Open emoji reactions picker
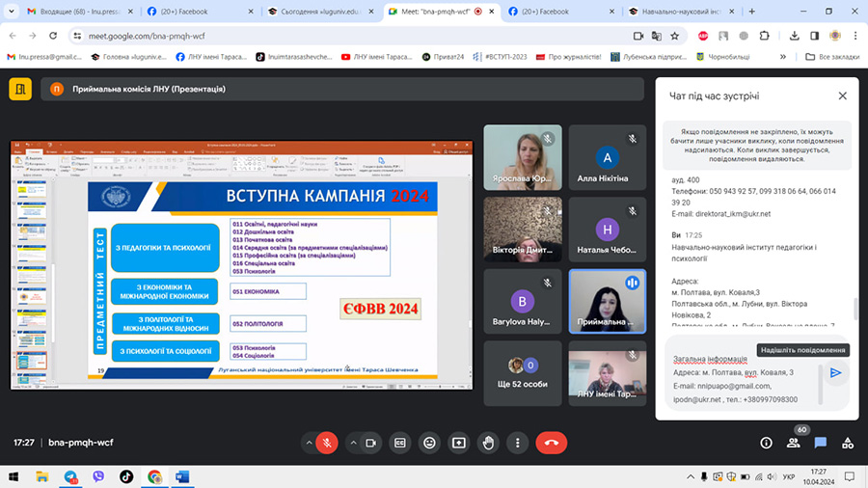This screenshot has height=488, width=868. (x=429, y=444)
